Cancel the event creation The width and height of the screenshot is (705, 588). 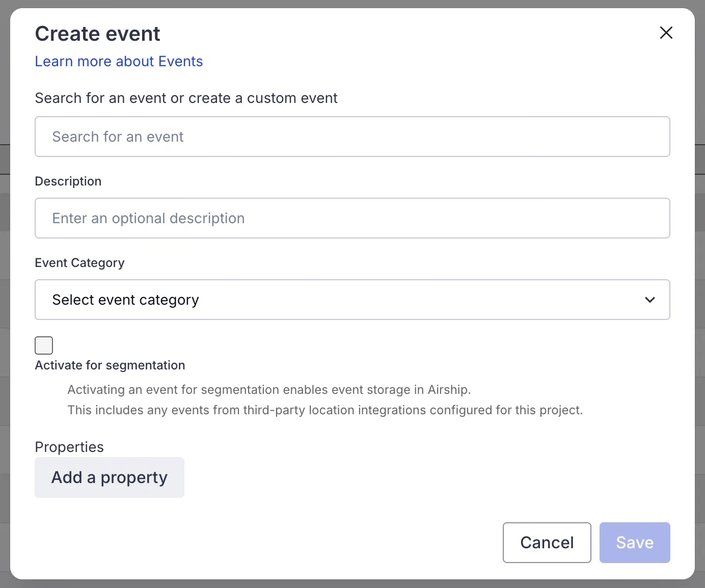(x=547, y=543)
